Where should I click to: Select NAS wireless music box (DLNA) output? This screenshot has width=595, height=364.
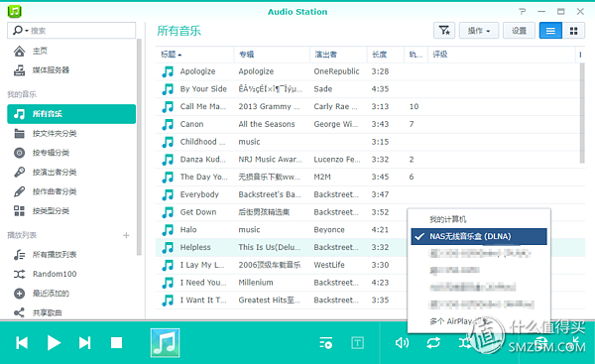479,236
